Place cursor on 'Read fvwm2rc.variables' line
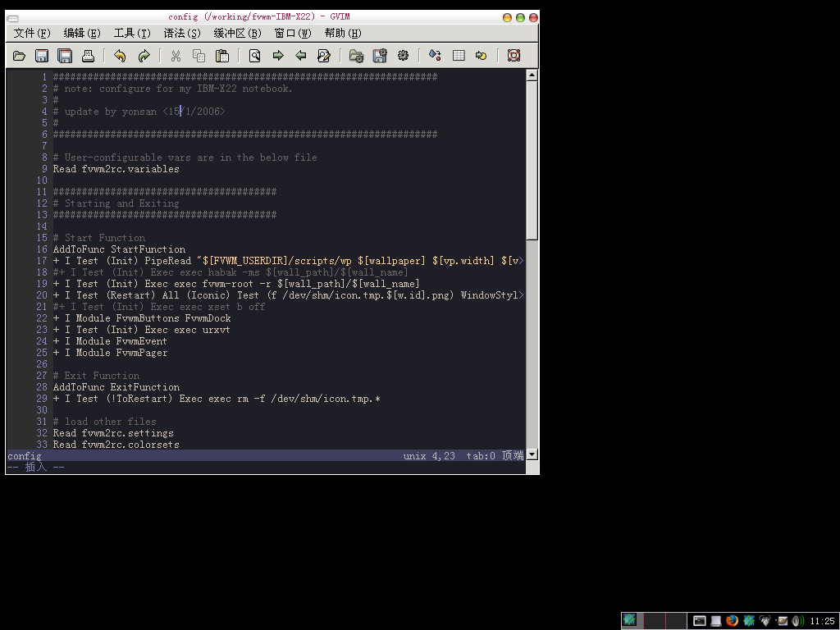 (x=116, y=169)
